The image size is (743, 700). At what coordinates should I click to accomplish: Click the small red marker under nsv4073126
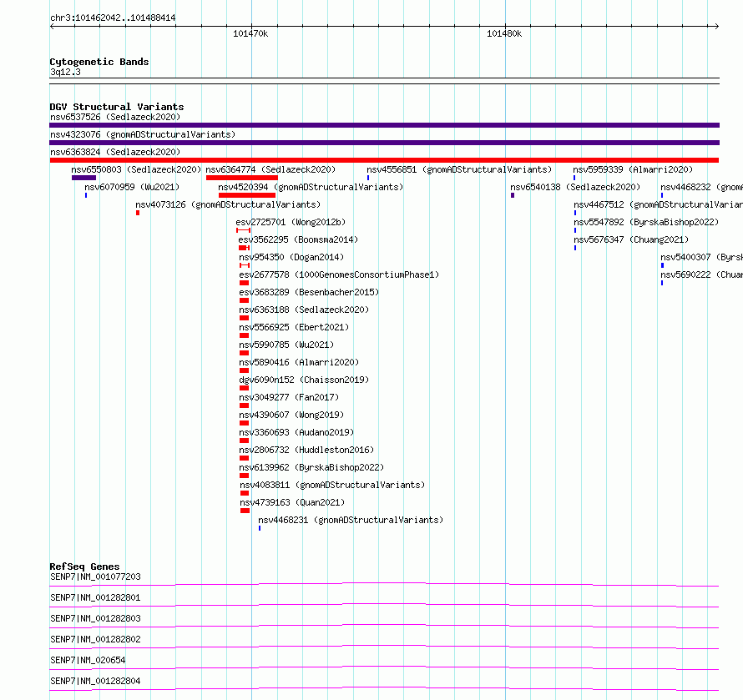click(138, 213)
